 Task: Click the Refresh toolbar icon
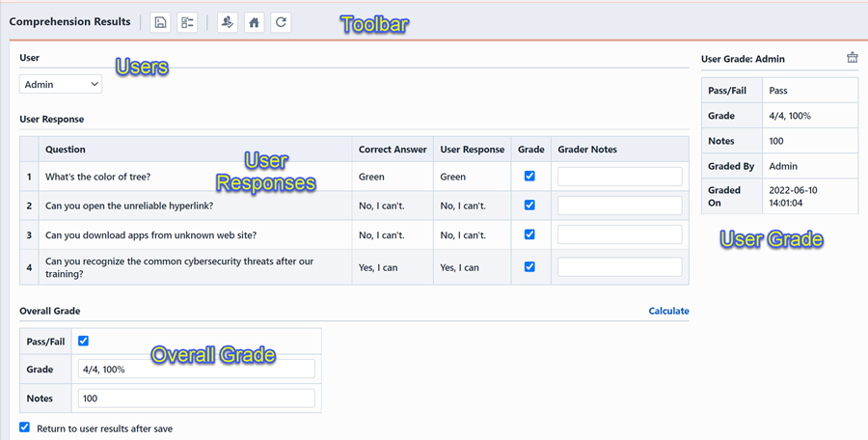tap(281, 23)
